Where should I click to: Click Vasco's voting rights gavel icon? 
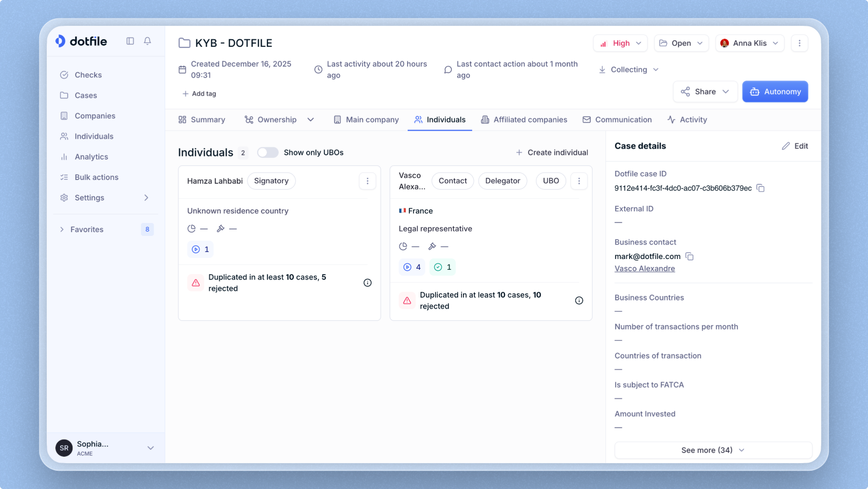pyautogui.click(x=432, y=246)
